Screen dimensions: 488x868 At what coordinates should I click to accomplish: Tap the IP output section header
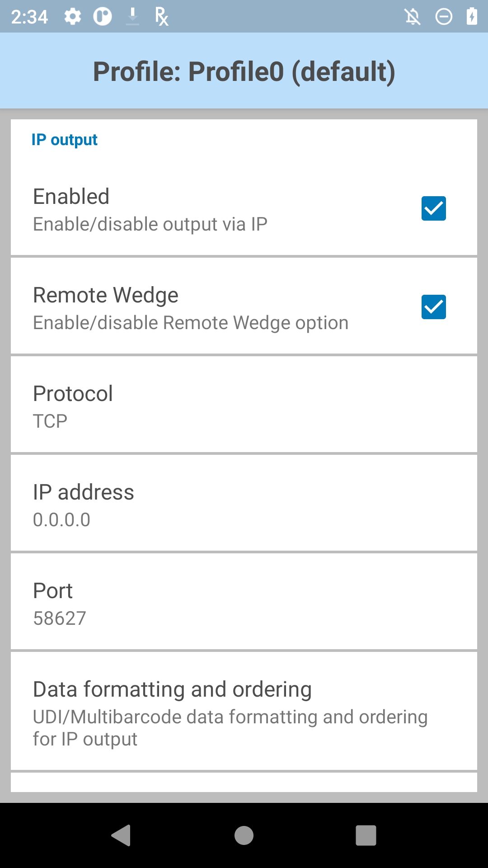[65, 140]
